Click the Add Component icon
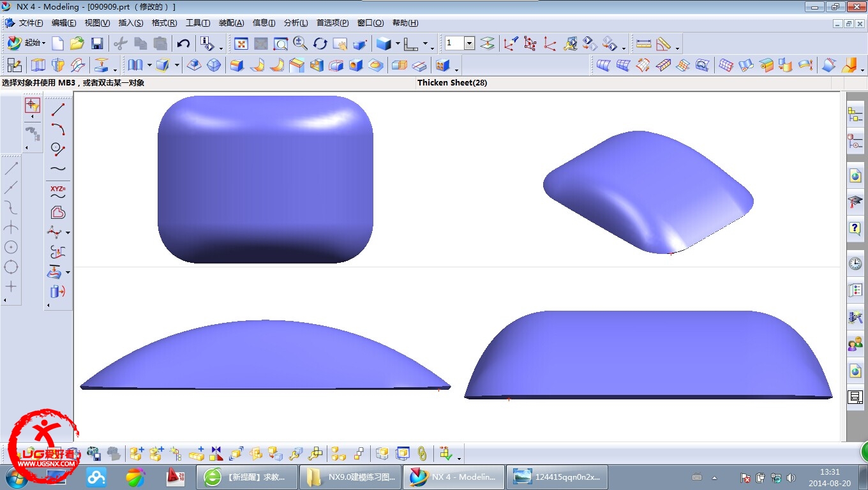868x490 pixels. point(137,454)
